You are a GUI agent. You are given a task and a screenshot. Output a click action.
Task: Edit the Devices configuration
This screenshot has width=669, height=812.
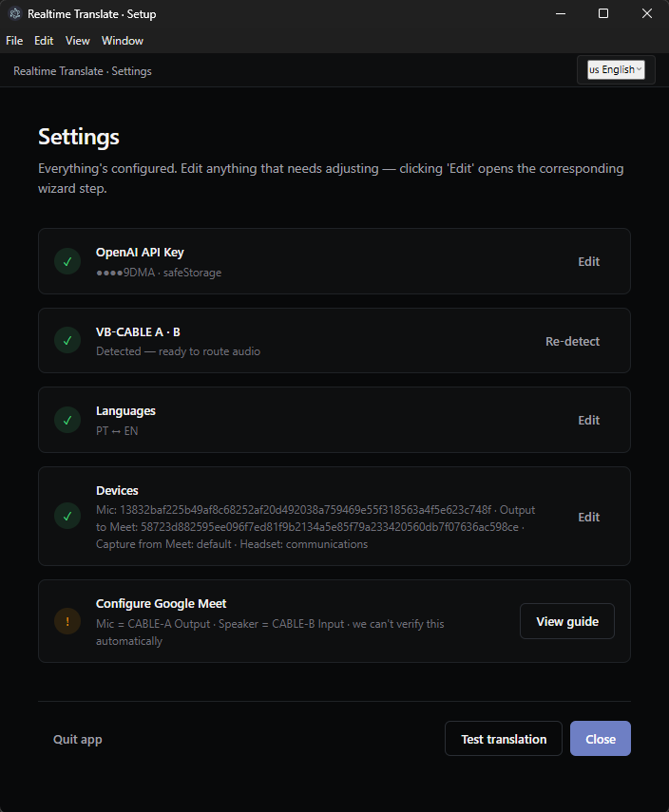[x=588, y=517]
